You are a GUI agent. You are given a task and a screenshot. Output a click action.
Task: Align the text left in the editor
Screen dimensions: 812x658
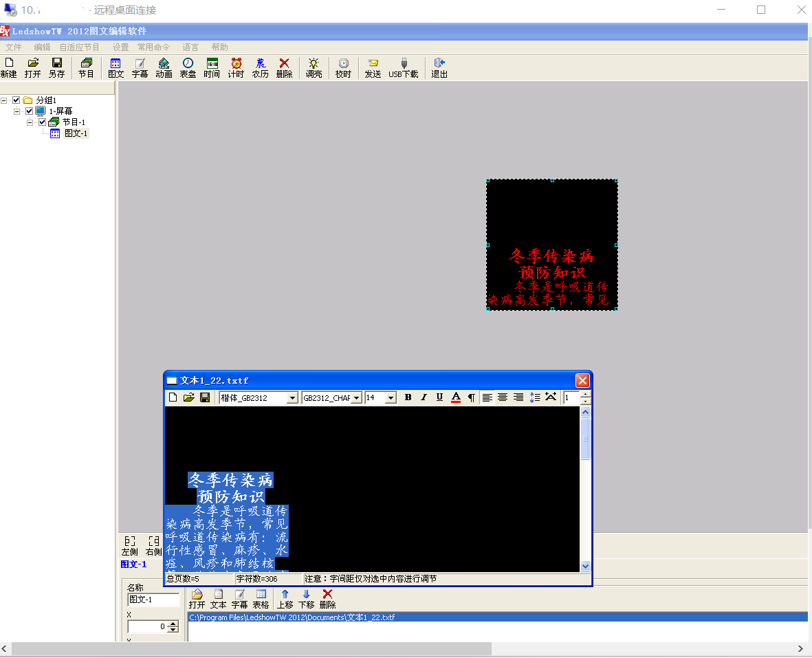point(487,397)
